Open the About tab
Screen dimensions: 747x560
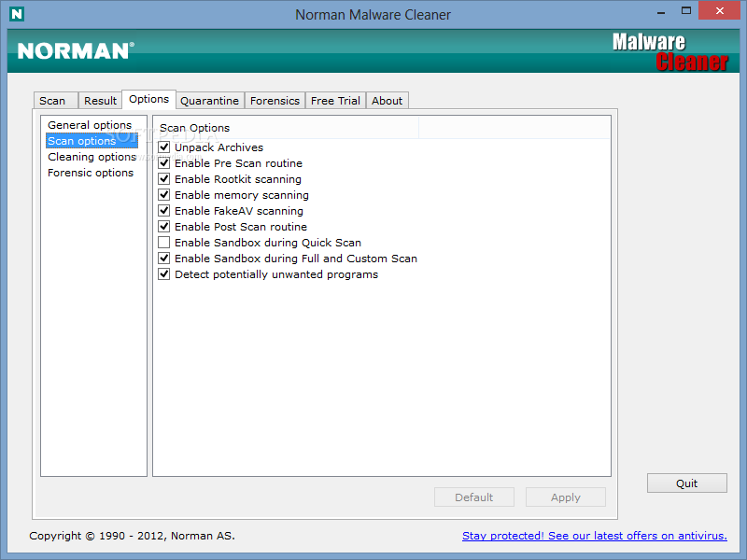(x=387, y=101)
